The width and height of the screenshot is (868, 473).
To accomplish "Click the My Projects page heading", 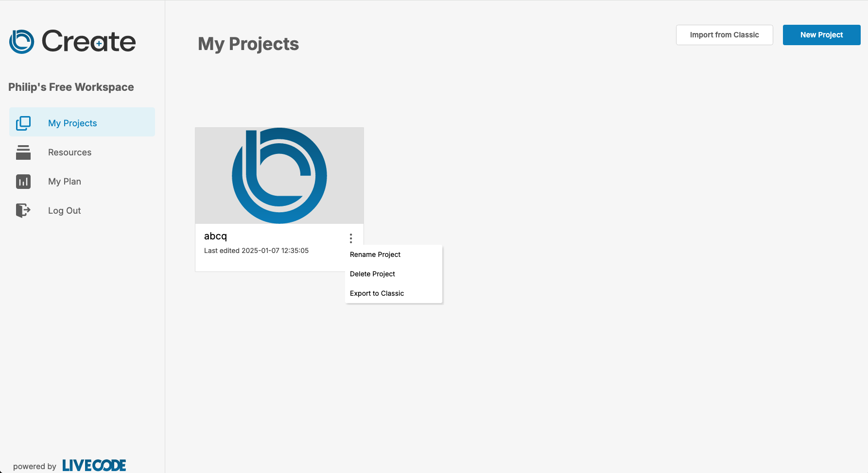I will pos(248,44).
